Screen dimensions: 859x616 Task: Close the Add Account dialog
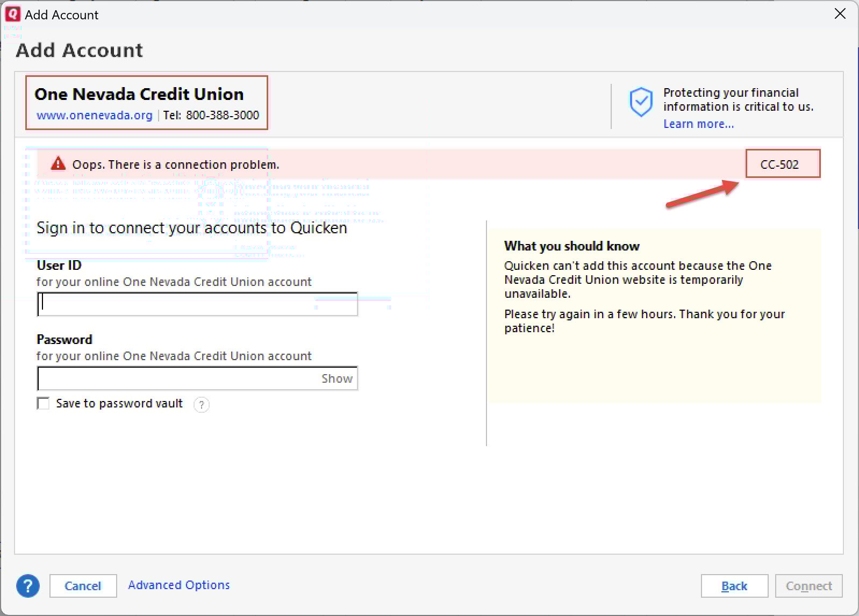pyautogui.click(x=840, y=14)
